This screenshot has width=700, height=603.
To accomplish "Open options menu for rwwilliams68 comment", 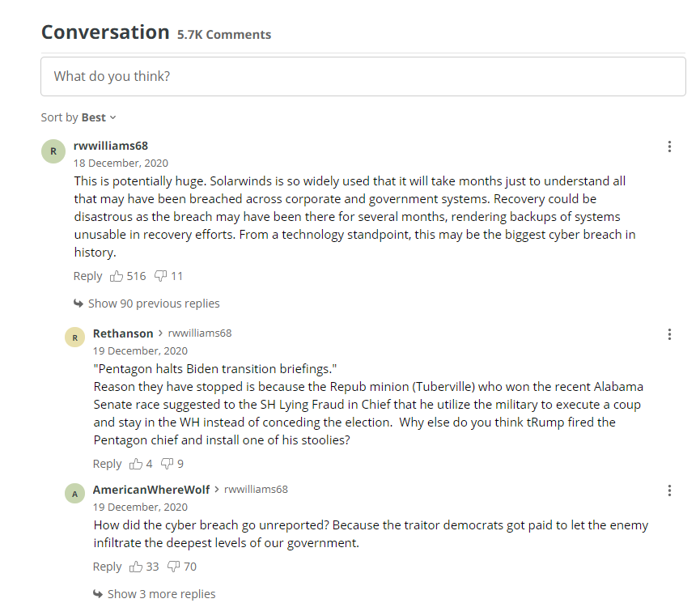I will (669, 147).
